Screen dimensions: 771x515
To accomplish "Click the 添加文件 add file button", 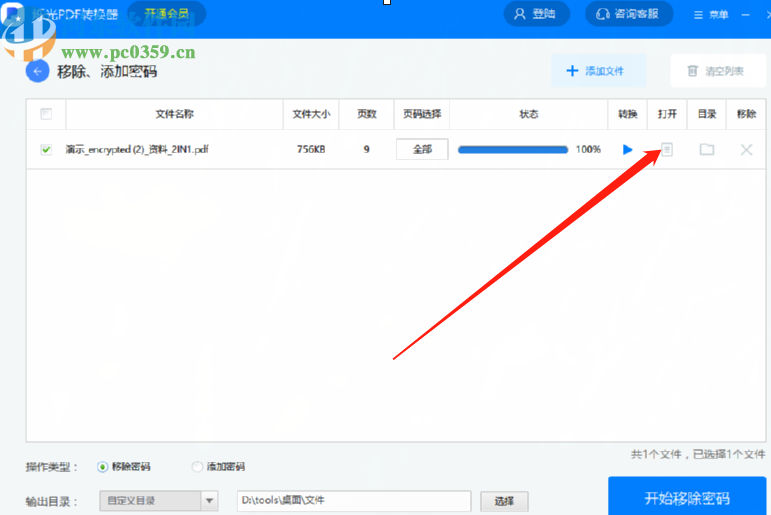I will coord(598,71).
